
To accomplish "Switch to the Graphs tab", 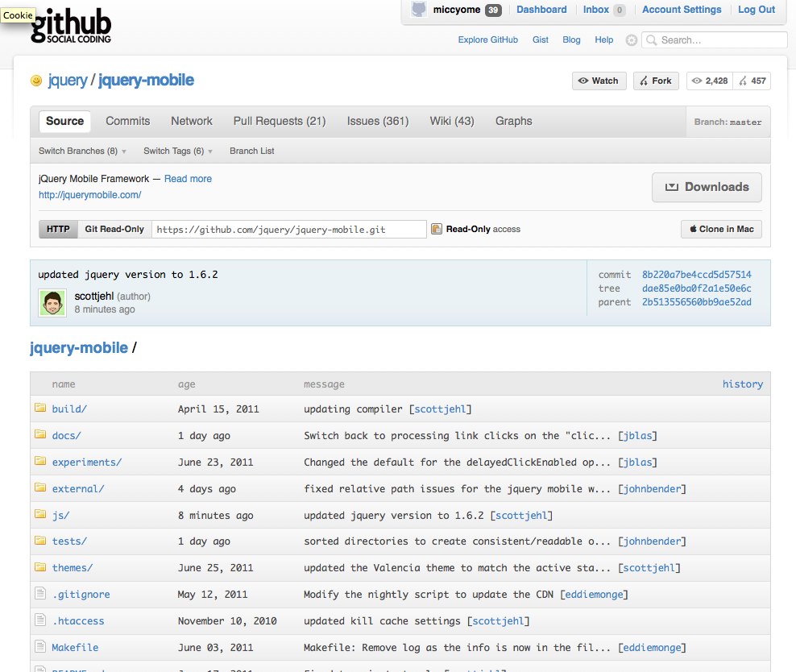I will 514,122.
